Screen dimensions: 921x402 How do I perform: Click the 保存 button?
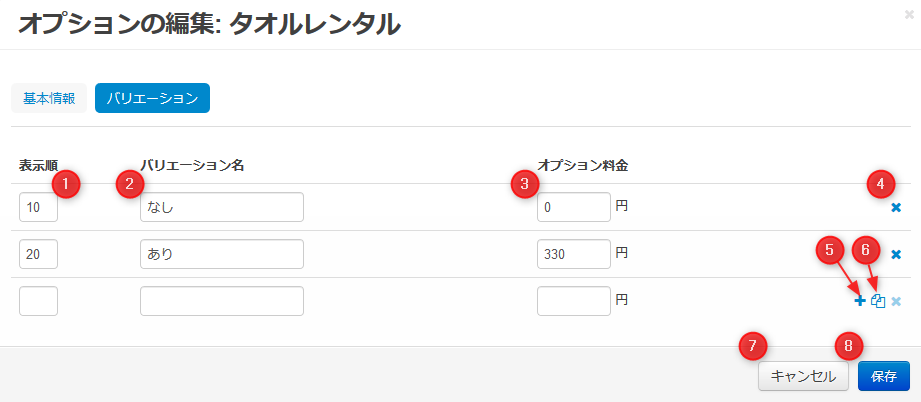[883, 376]
